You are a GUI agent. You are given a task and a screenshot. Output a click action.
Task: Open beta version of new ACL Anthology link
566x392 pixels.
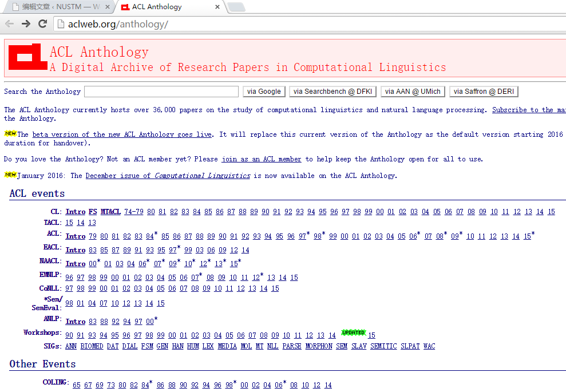(x=122, y=134)
